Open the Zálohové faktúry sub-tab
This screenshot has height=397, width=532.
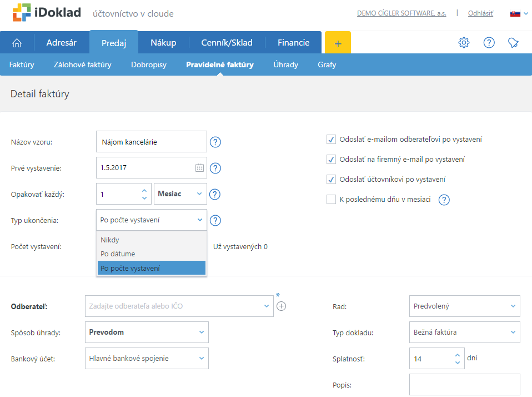point(82,64)
